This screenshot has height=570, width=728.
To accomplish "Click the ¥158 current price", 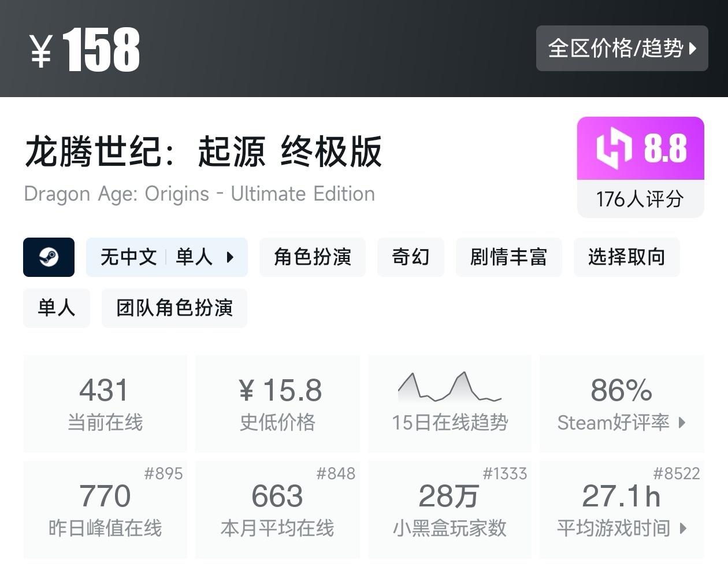I will point(85,50).
